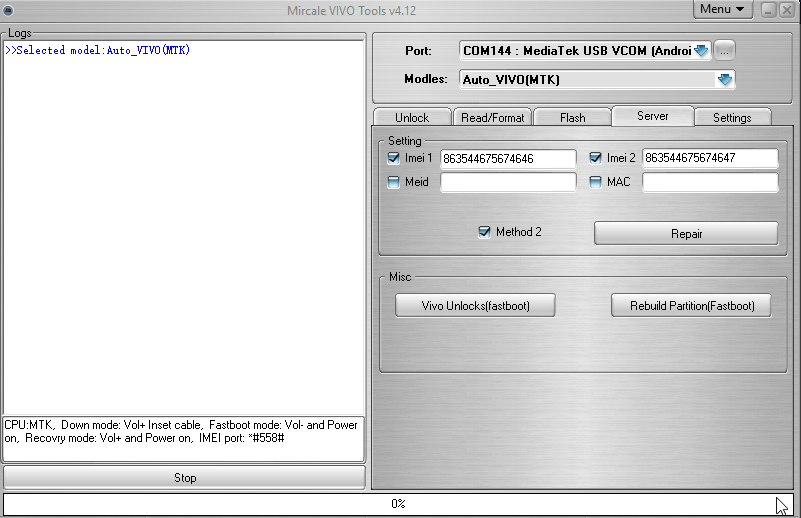Screen dimensions: 801x518
Task: Click the Repair button
Action: pos(686,233)
